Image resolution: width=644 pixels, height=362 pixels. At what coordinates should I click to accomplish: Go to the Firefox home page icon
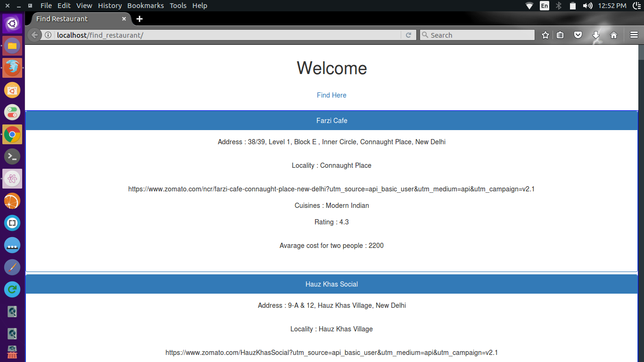(614, 35)
